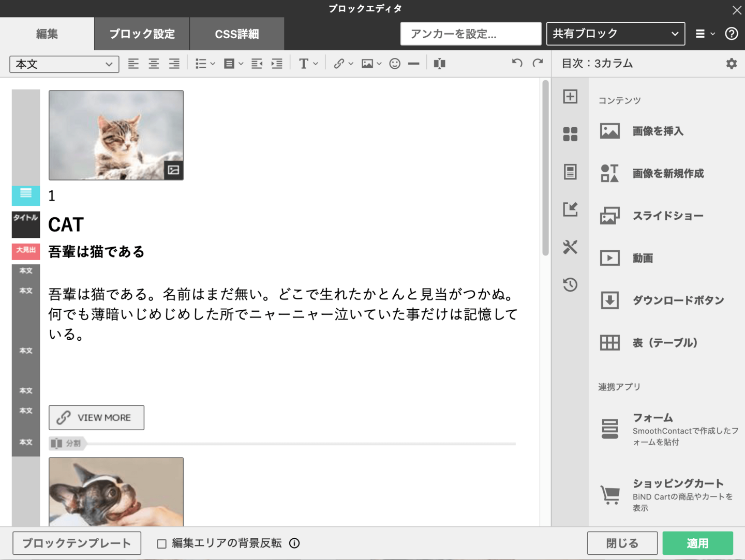
Task: Select the 大見出 block label
Action: click(26, 251)
